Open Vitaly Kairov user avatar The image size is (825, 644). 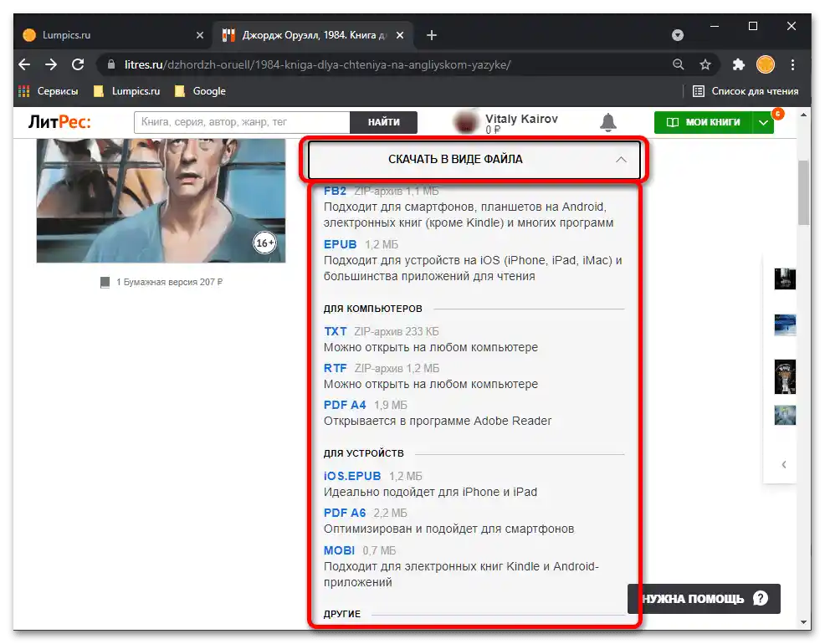coord(466,122)
